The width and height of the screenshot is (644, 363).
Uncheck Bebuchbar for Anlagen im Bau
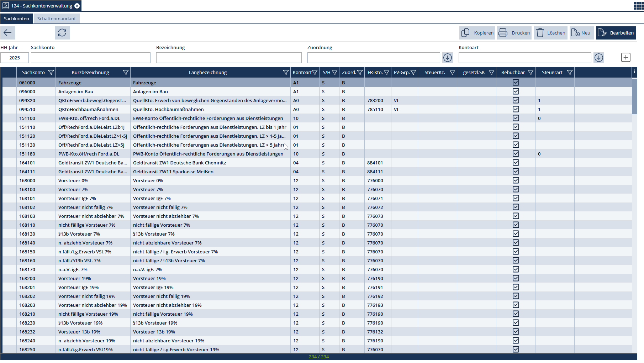point(516,91)
